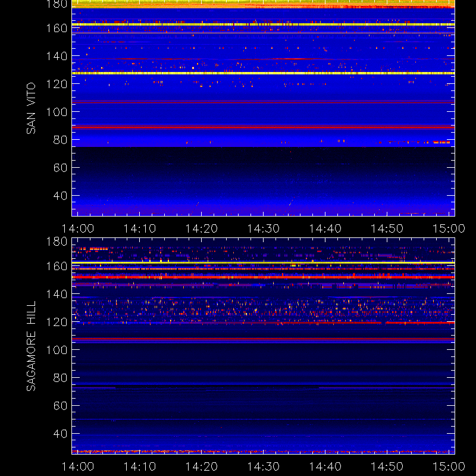476x476 pixels.
Task: Click 14:20 time label below Sagamore Hill plot
Action: coord(202,466)
